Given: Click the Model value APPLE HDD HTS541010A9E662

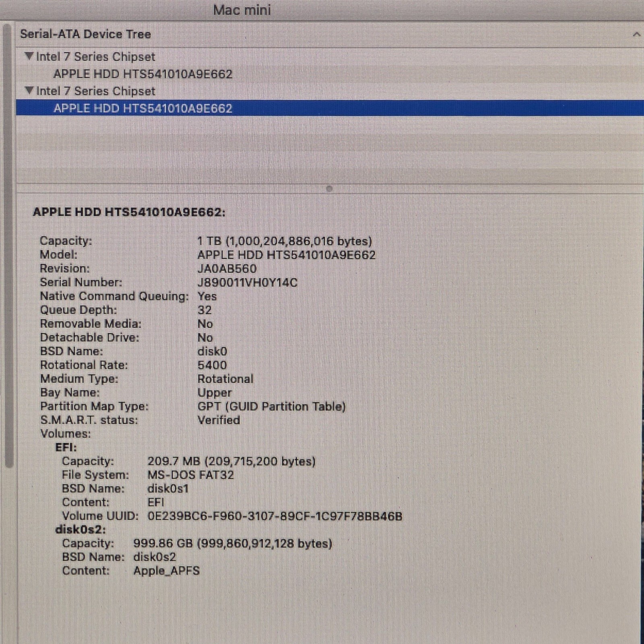Looking at the screenshot, I should [x=286, y=255].
